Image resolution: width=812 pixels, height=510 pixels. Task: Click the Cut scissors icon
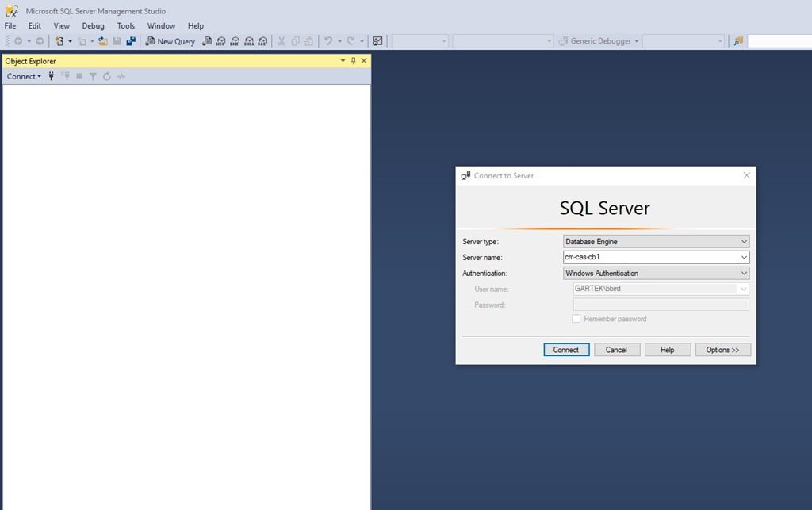tap(282, 41)
